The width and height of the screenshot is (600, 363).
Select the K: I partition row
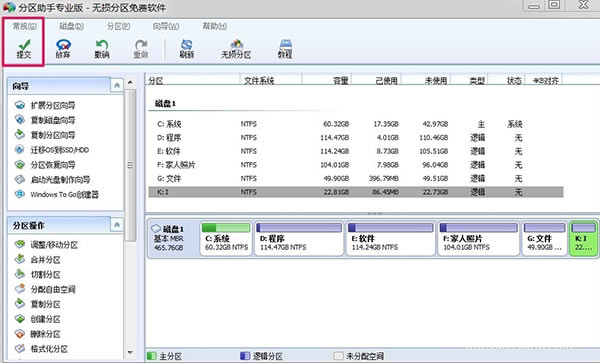[x=355, y=192]
